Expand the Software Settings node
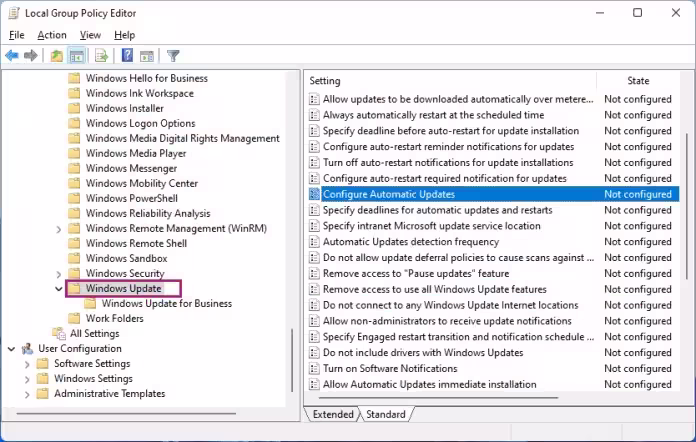 (27, 364)
